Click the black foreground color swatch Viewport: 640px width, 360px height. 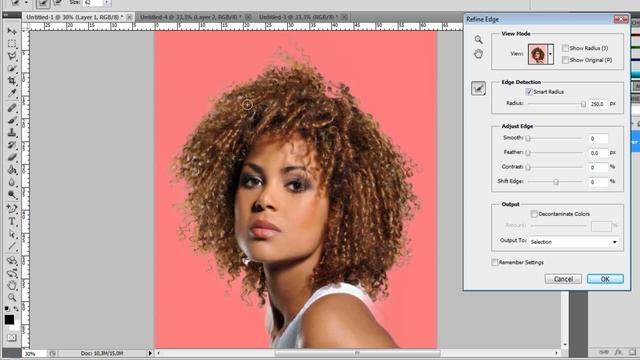click(9, 320)
